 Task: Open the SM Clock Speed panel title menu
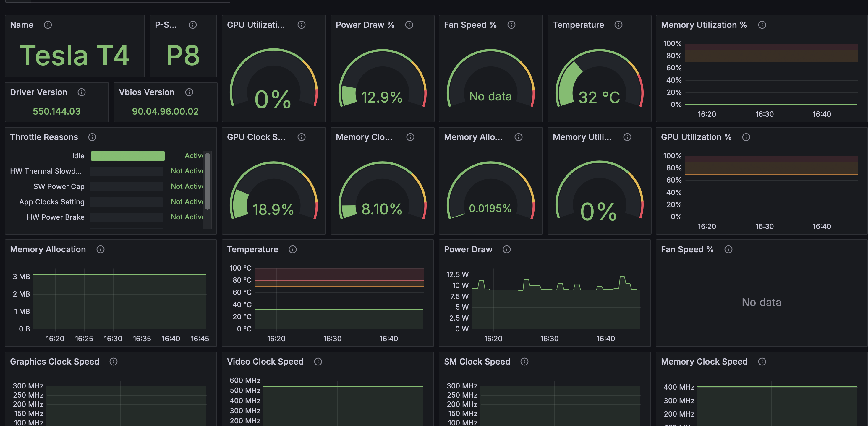click(477, 362)
